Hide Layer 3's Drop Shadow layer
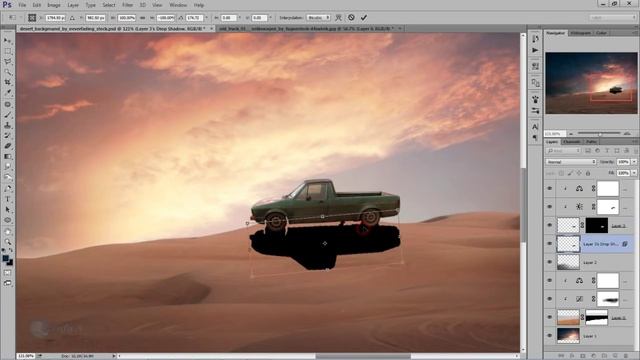The height and width of the screenshot is (360, 640). [549, 244]
